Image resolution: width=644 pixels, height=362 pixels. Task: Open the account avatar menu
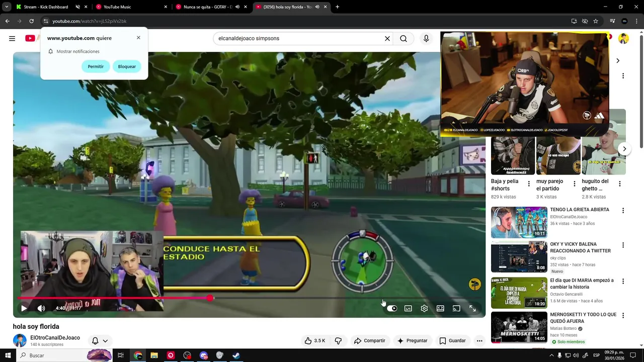(623, 39)
